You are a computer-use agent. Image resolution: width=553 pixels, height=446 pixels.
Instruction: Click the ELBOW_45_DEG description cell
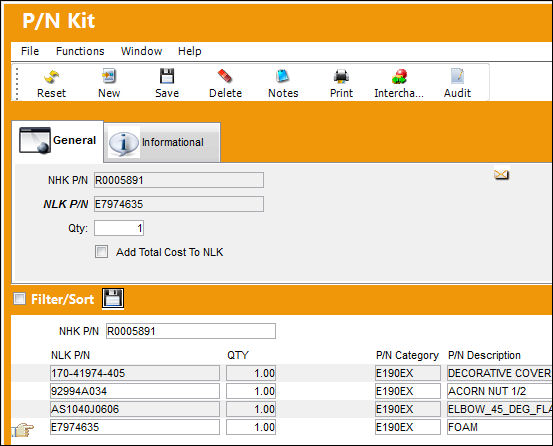tap(500, 409)
